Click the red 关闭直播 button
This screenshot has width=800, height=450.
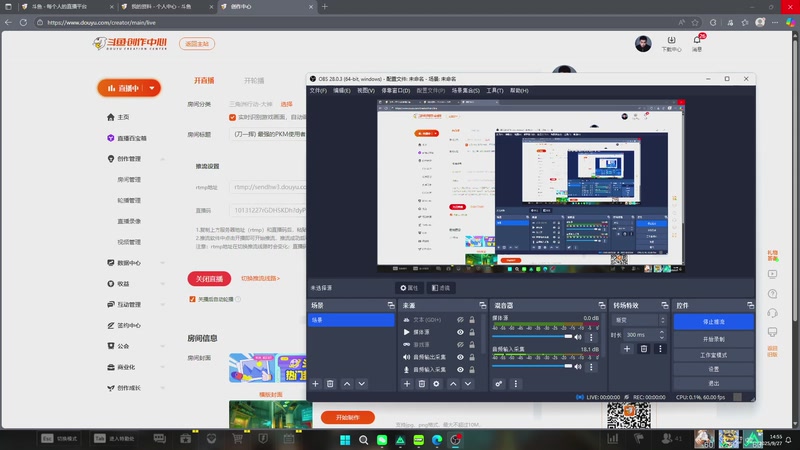point(209,279)
